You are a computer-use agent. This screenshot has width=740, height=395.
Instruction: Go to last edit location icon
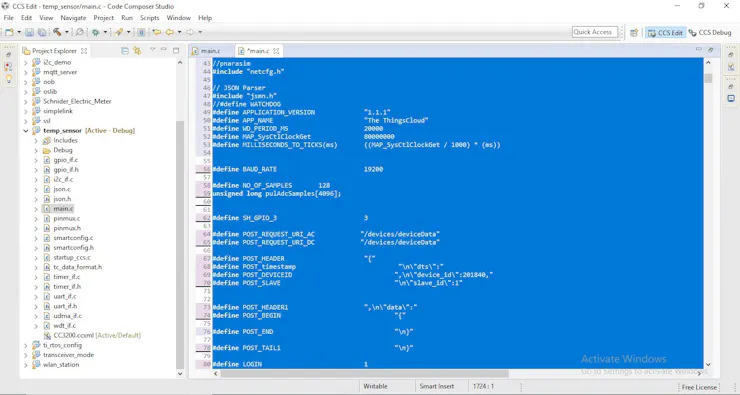(157, 32)
